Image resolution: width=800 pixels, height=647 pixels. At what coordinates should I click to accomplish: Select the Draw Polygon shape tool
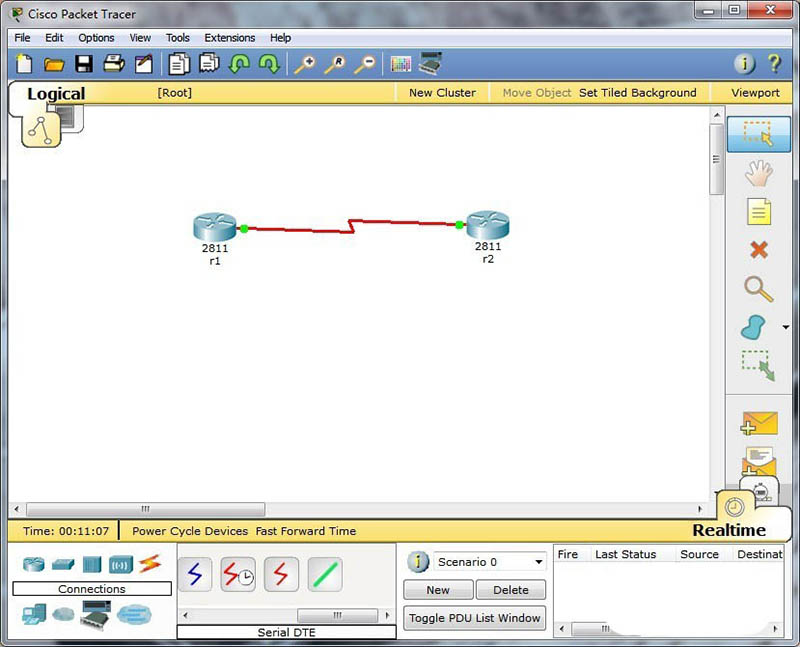754,327
